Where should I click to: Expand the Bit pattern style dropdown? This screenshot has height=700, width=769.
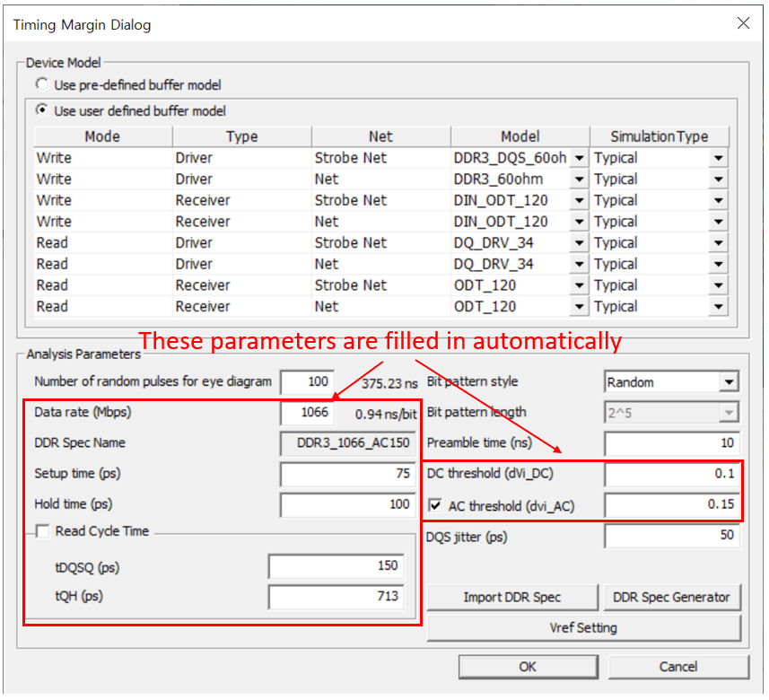[x=727, y=382]
